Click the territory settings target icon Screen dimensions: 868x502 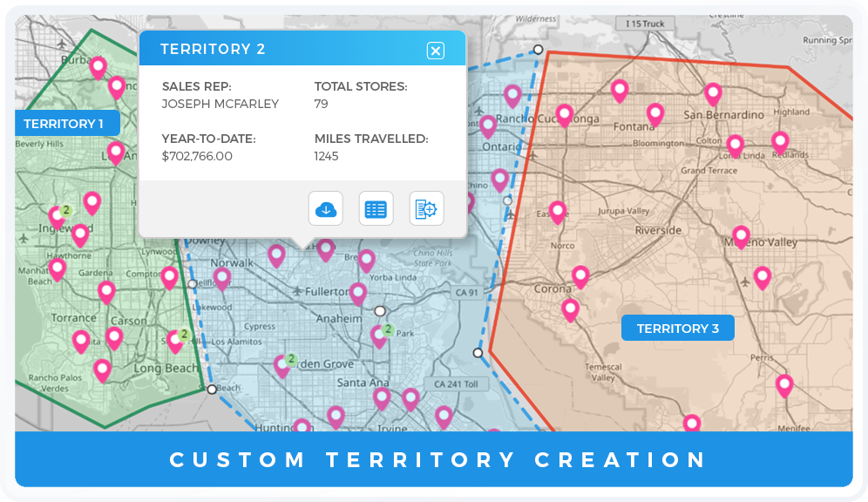[x=426, y=208]
